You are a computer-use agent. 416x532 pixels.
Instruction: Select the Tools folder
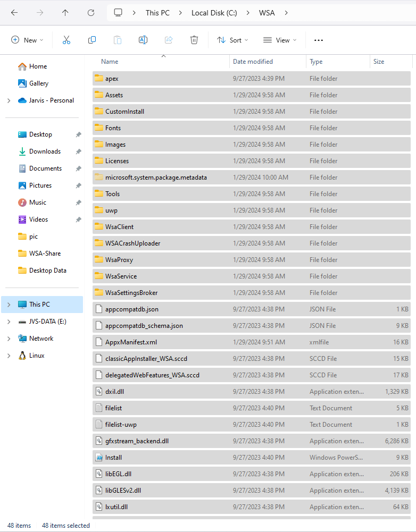pos(251,194)
